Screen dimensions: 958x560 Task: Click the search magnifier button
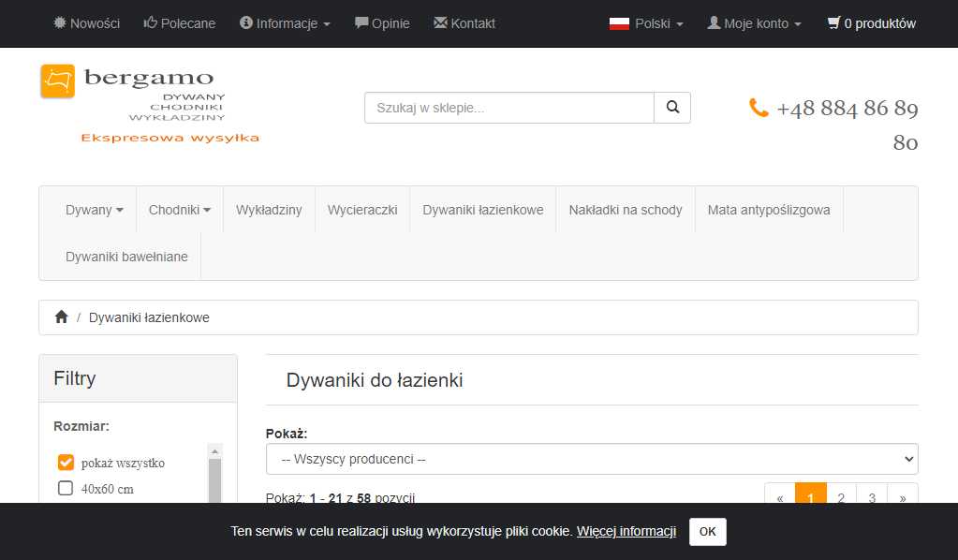[672, 108]
